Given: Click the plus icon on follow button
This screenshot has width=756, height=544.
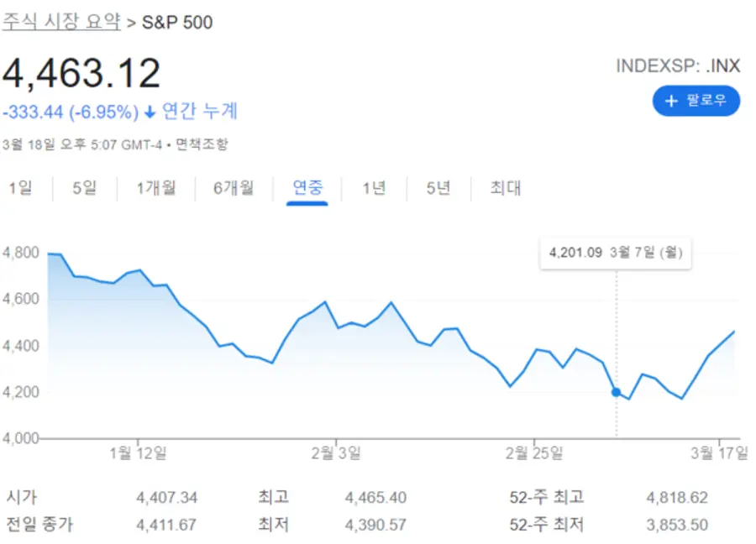Looking at the screenshot, I should [x=670, y=101].
